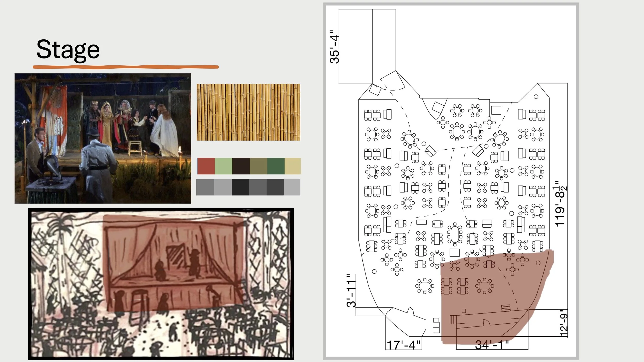Choose the olive color swatch

[x=258, y=166]
